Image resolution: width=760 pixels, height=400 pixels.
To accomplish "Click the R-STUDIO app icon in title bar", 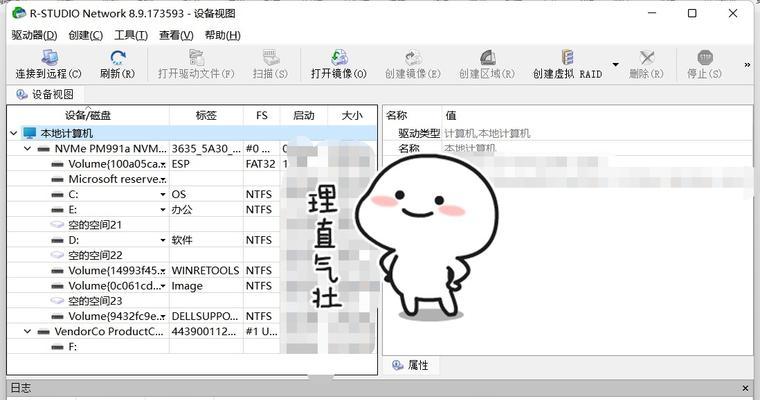I will pos(19,13).
